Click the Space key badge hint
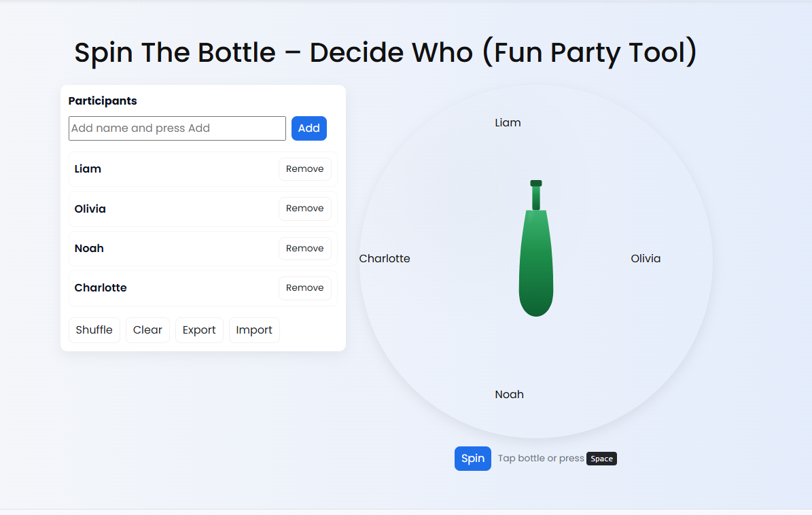The height and width of the screenshot is (515, 812). tap(601, 459)
